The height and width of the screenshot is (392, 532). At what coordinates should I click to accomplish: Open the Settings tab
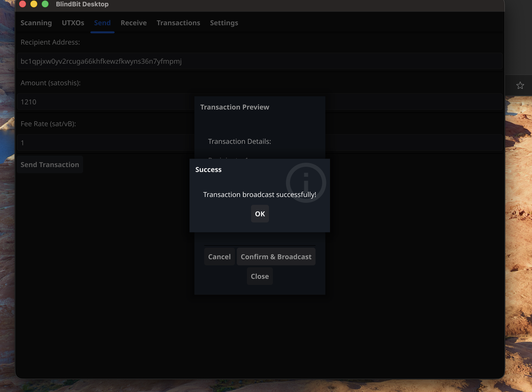click(x=224, y=23)
